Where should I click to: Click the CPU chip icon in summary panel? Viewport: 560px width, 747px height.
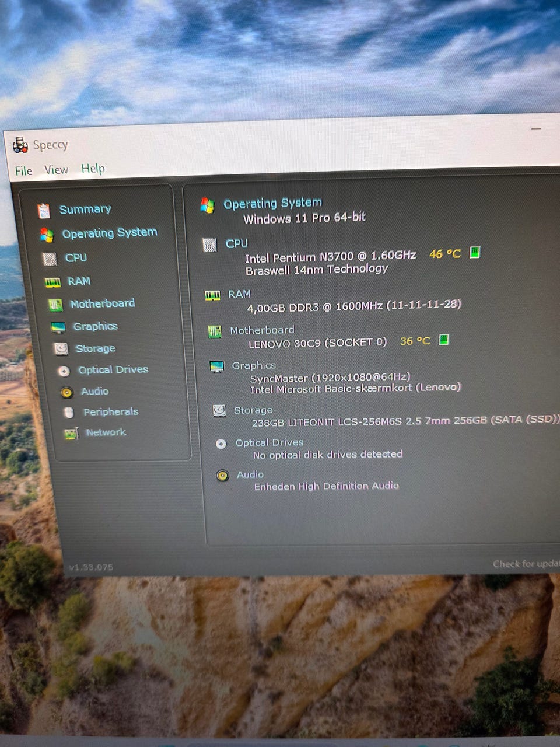click(209, 245)
